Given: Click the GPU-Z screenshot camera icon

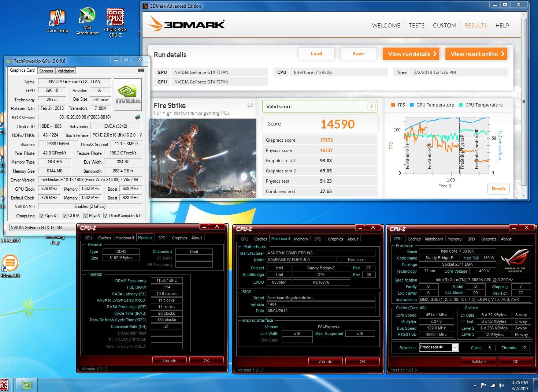Looking at the screenshot, I should pyautogui.click(x=141, y=70).
